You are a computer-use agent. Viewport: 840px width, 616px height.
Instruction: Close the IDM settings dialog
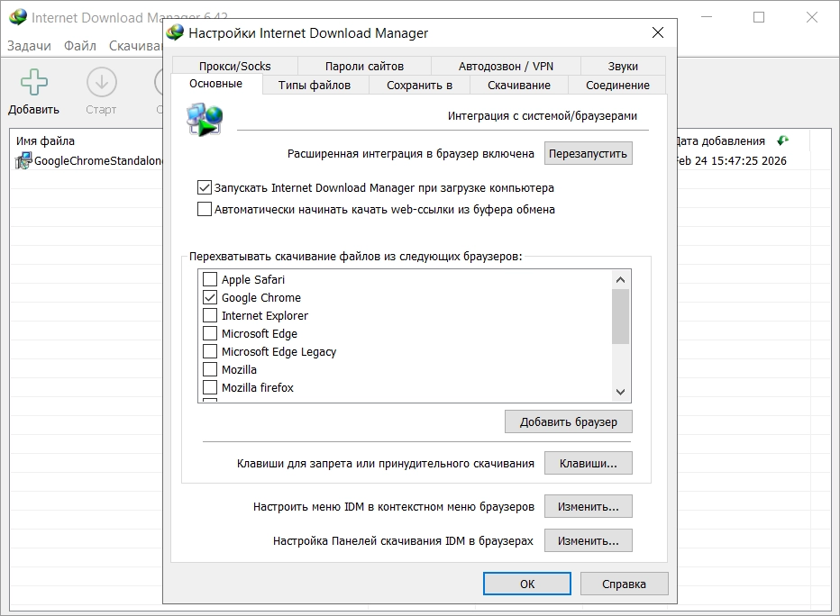[x=658, y=32]
